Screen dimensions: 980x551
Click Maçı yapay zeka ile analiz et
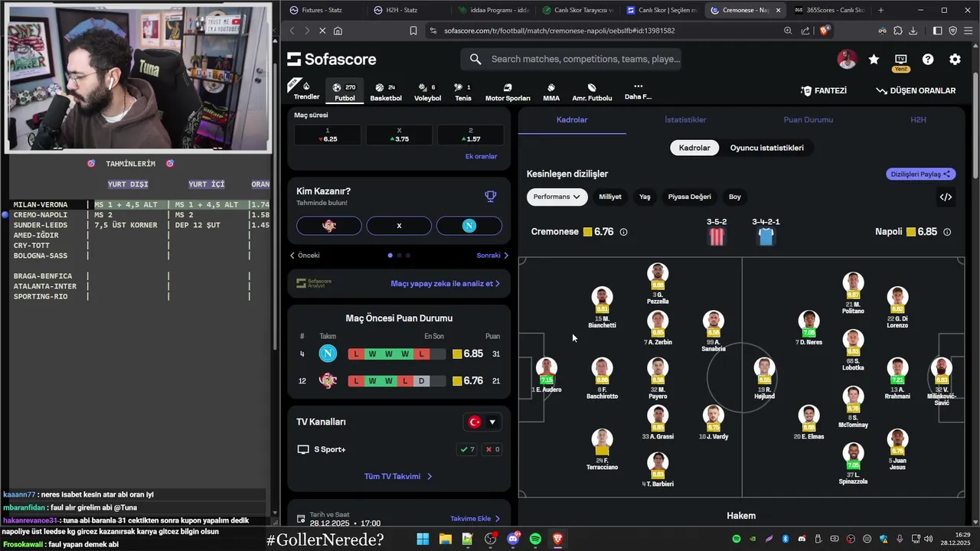(445, 283)
